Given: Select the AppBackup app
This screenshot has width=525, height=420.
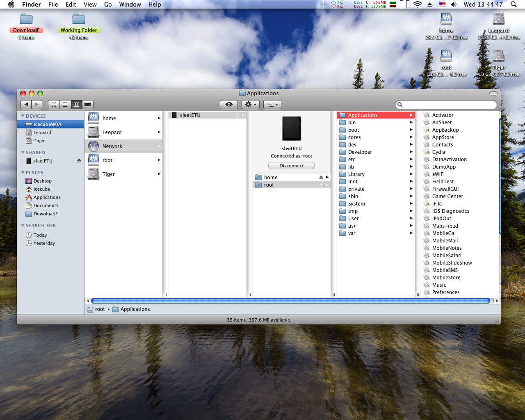Looking at the screenshot, I should [x=459, y=130].
